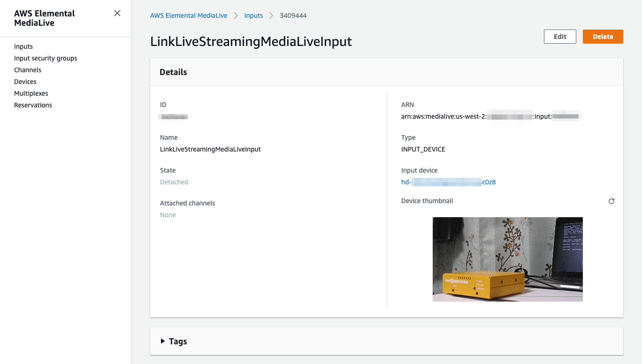This screenshot has height=364, width=642.
Task: Click the device thumbnail image
Action: click(508, 259)
